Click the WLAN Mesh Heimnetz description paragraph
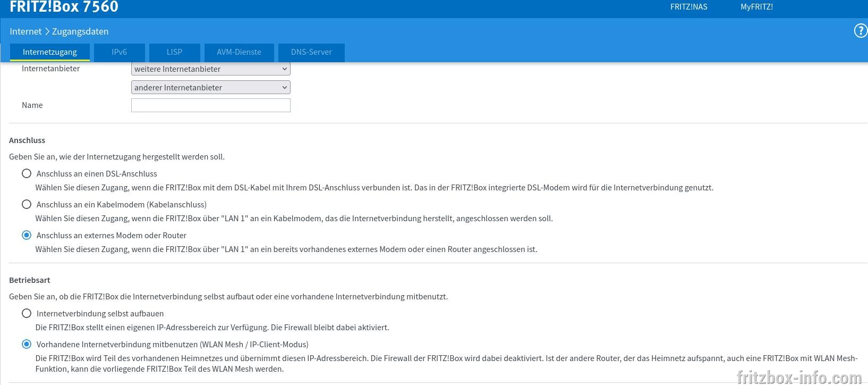This screenshot has width=868, height=385. [x=447, y=364]
